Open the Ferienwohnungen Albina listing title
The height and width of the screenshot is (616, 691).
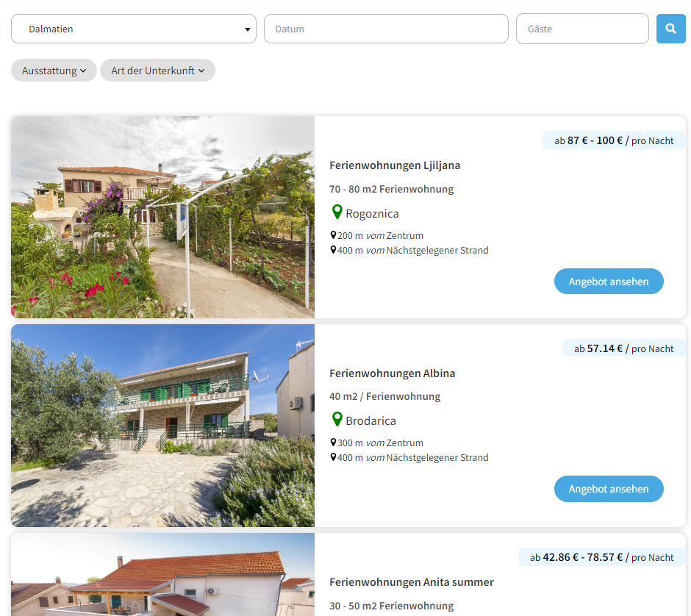click(x=392, y=373)
